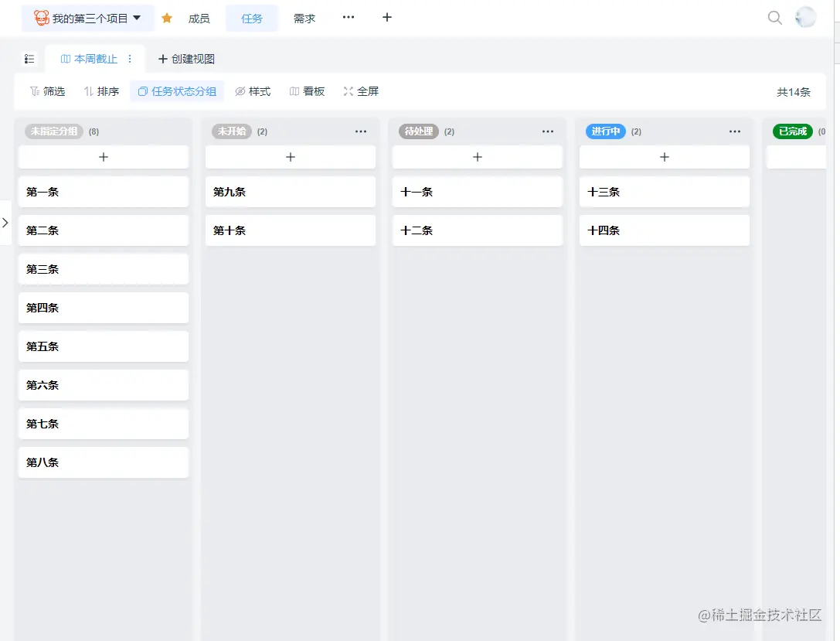Switch to the 需求 tab
Image resolution: width=840 pixels, height=641 pixels.
tap(304, 19)
